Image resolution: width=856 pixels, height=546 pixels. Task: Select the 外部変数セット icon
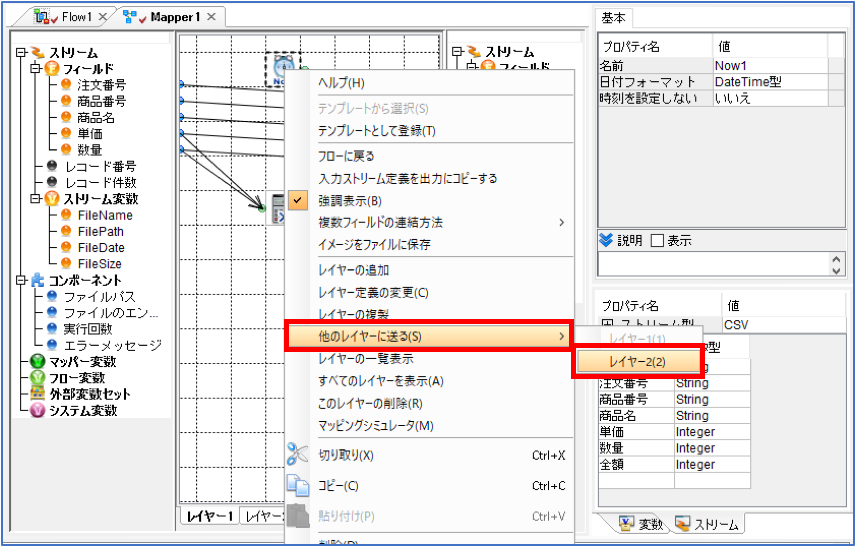[37, 394]
